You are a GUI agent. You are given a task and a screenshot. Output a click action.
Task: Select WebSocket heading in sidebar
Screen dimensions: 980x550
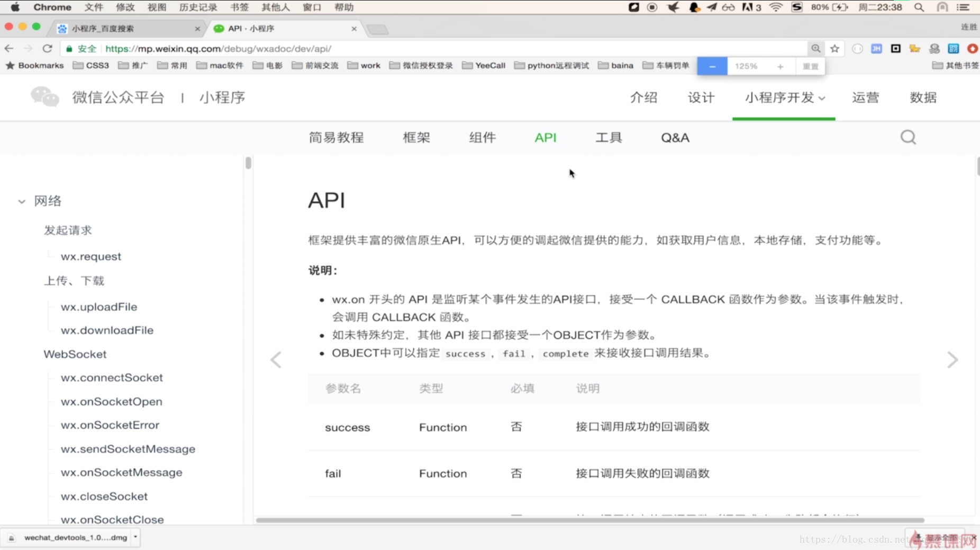[75, 354]
